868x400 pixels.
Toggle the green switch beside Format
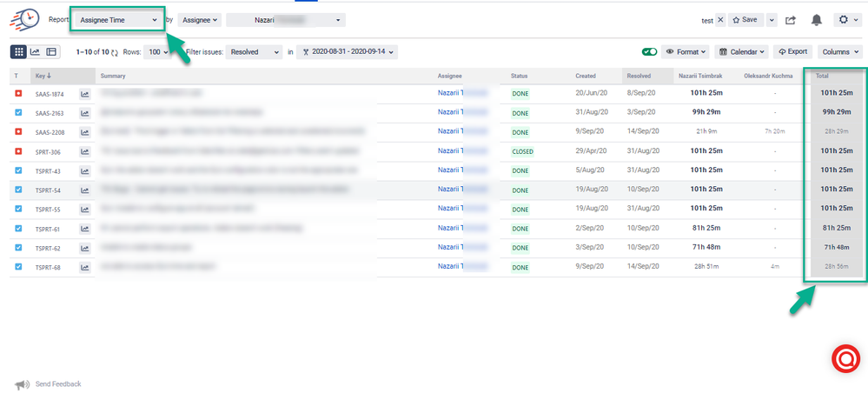click(649, 51)
